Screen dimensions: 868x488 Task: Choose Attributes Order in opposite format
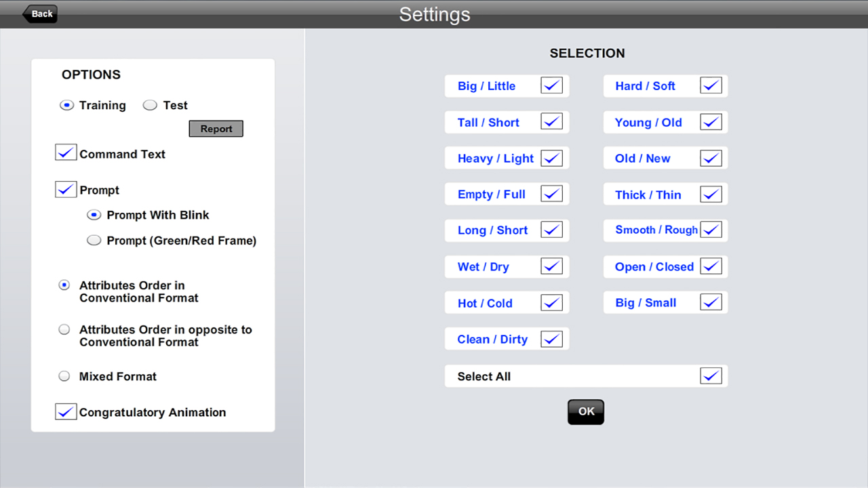click(64, 330)
